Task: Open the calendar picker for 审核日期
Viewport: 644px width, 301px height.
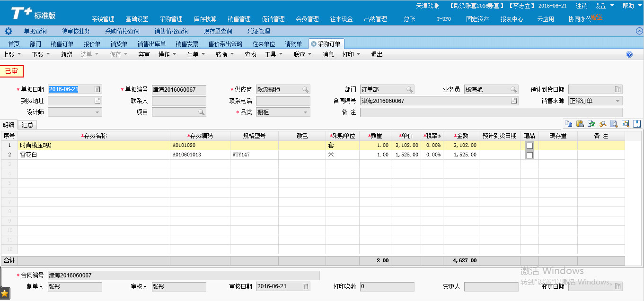Action: pyautogui.click(x=305, y=286)
